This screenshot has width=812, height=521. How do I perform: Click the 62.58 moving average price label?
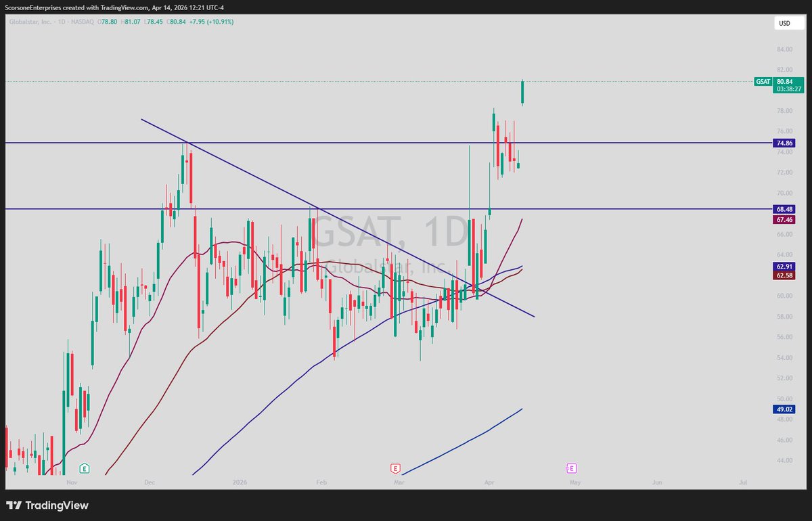point(785,275)
